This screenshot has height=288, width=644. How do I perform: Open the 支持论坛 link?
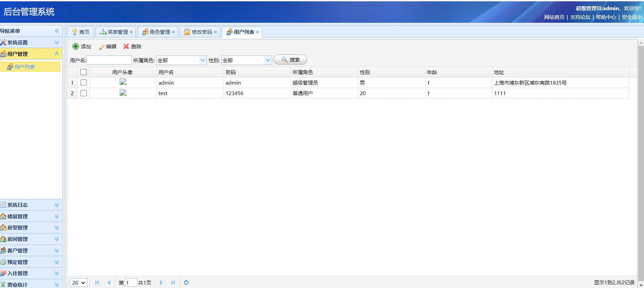(x=580, y=17)
